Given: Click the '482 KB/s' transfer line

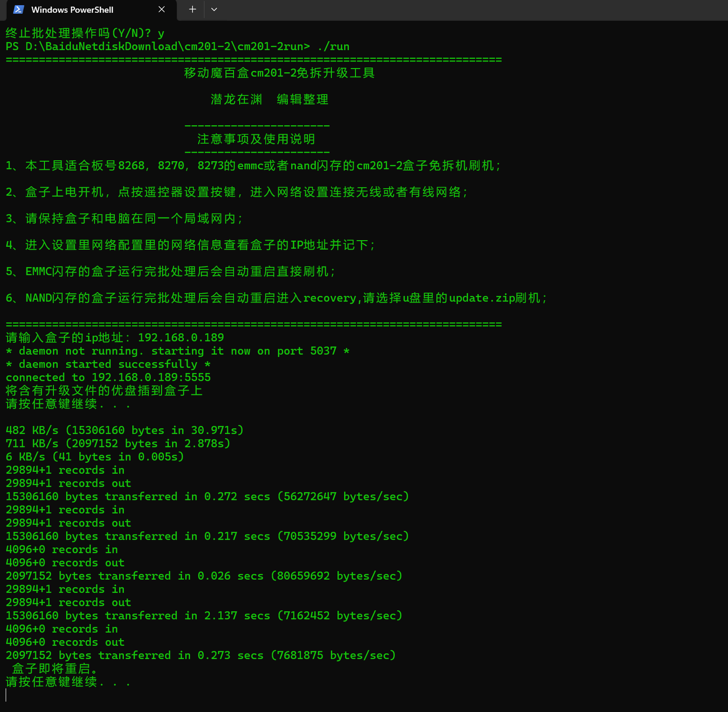Looking at the screenshot, I should click(124, 430).
